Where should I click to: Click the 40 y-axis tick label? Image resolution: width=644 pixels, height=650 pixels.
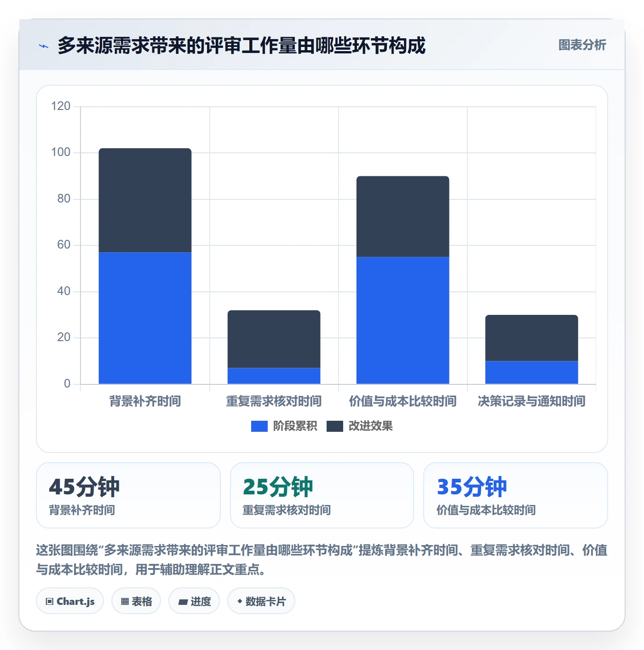coord(63,291)
